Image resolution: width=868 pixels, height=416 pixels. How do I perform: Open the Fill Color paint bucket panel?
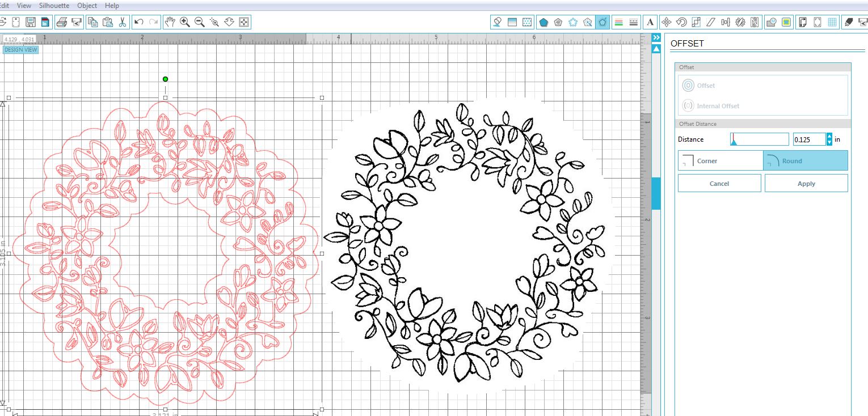[497, 22]
